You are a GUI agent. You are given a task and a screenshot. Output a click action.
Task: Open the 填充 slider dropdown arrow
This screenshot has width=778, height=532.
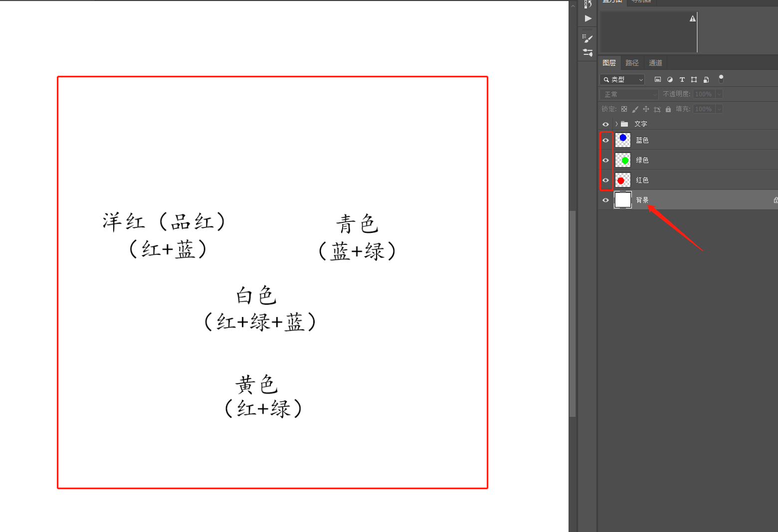[719, 109]
